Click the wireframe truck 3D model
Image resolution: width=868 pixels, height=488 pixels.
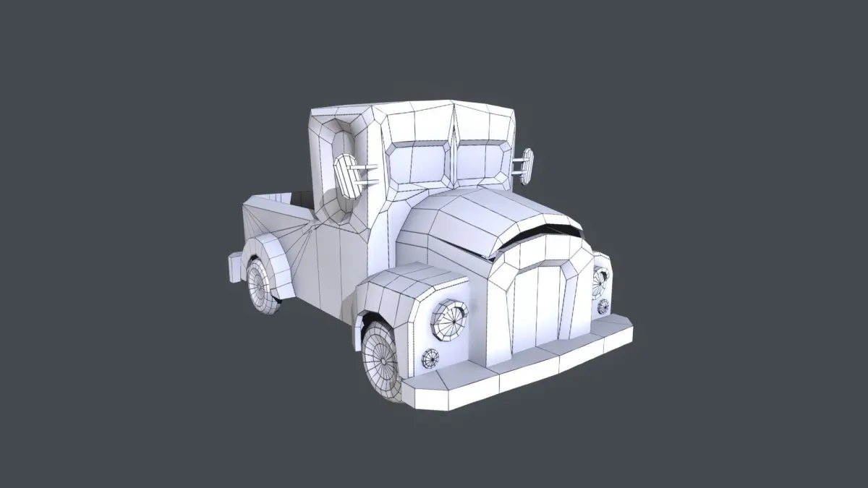tap(431, 257)
